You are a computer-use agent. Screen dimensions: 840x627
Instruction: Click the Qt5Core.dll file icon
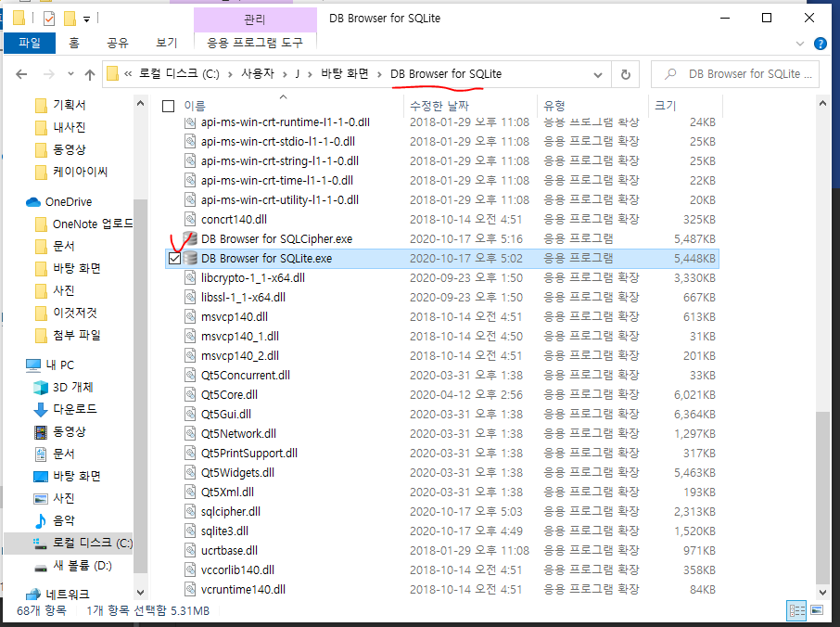coord(190,395)
